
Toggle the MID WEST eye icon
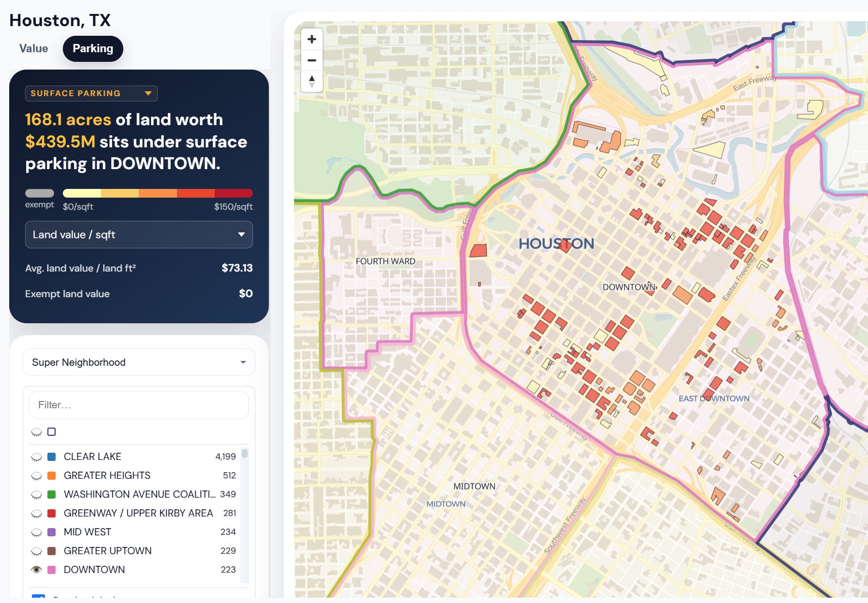(x=36, y=532)
